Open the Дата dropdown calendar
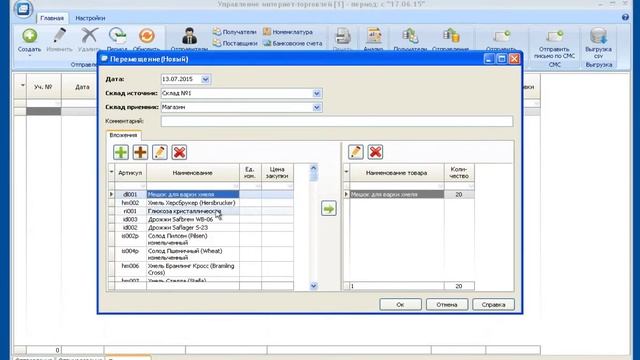Viewport: 640px width, 360px height. (x=205, y=79)
